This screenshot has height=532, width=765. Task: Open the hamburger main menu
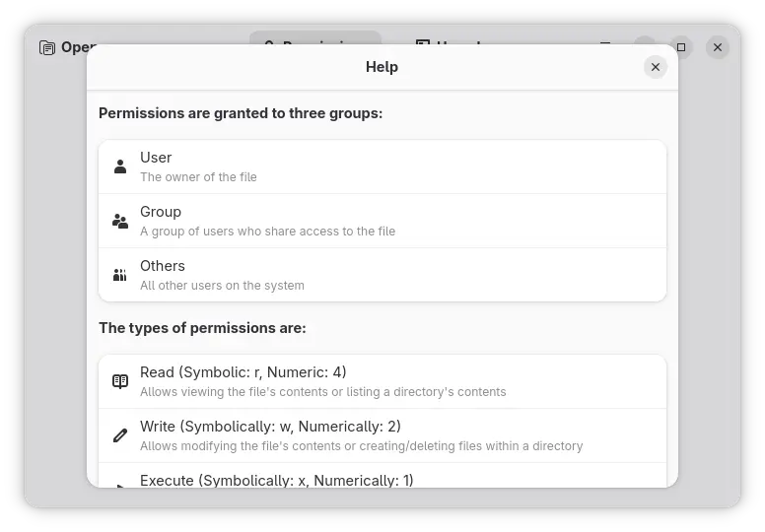(x=605, y=46)
